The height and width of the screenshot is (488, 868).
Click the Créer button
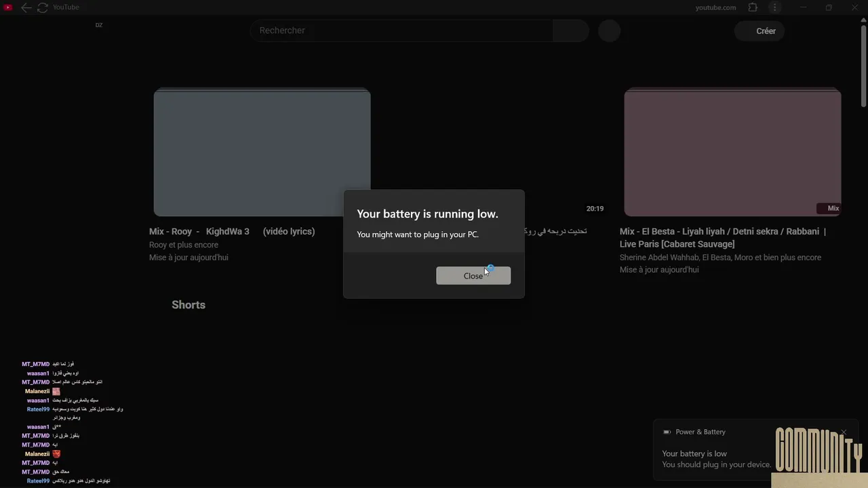click(759, 30)
